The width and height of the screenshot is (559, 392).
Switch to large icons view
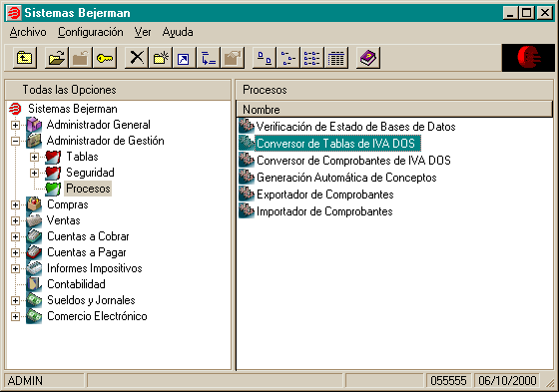(x=265, y=58)
